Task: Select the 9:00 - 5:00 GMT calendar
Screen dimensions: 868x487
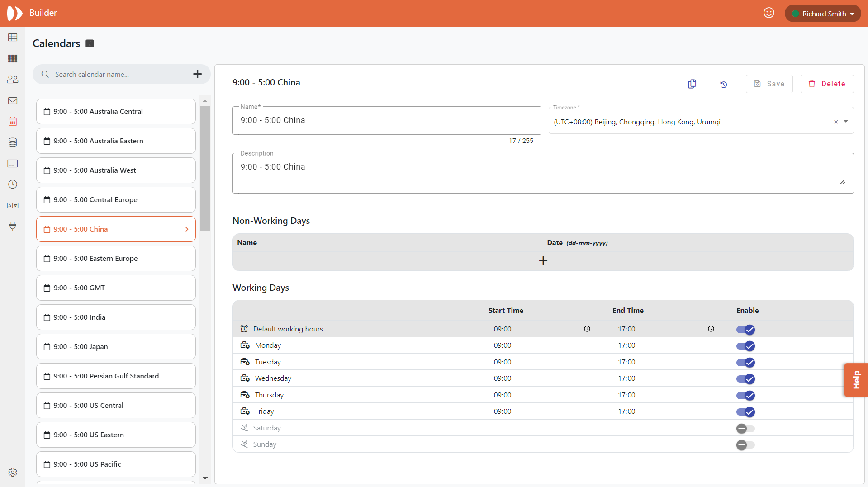Action: 116,288
